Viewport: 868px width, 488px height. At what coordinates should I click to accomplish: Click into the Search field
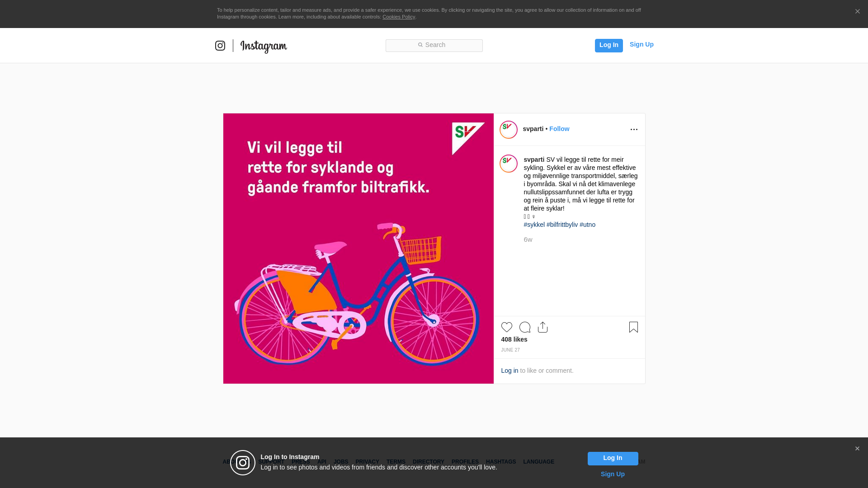(x=434, y=45)
